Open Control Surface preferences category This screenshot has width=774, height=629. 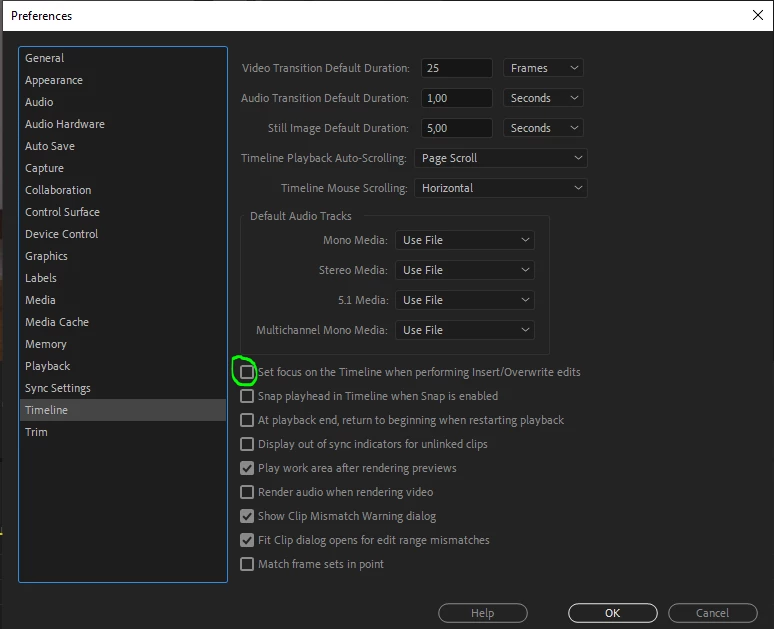click(x=123, y=212)
